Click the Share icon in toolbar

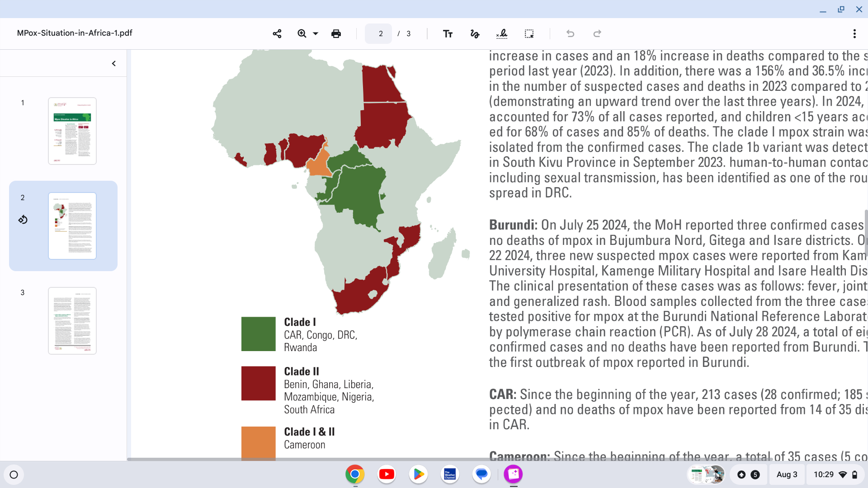tap(277, 33)
